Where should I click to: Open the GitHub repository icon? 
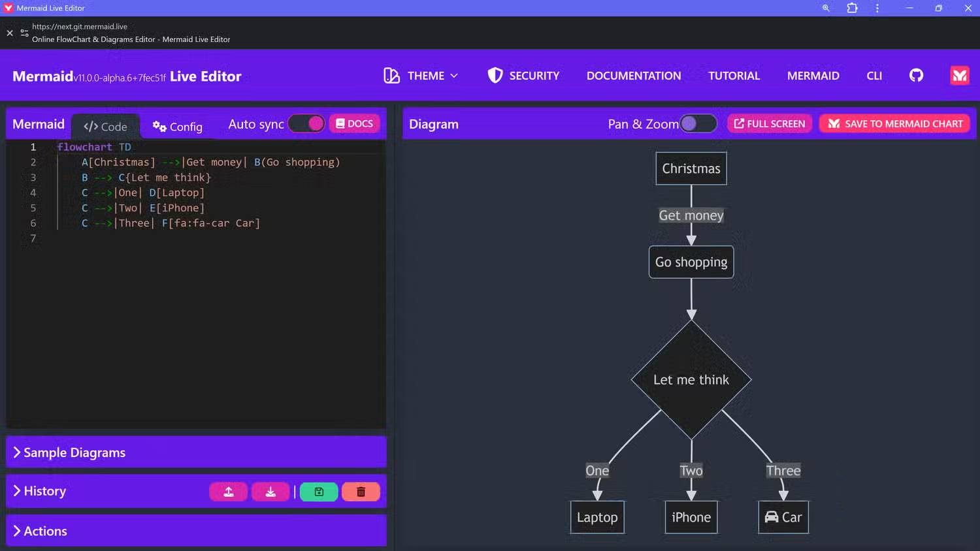click(916, 76)
